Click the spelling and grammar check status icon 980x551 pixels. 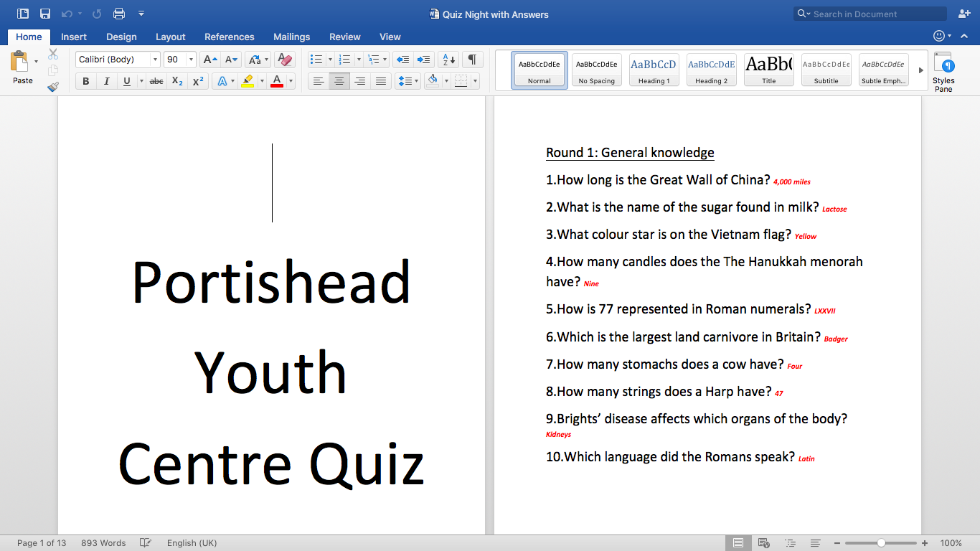146,543
